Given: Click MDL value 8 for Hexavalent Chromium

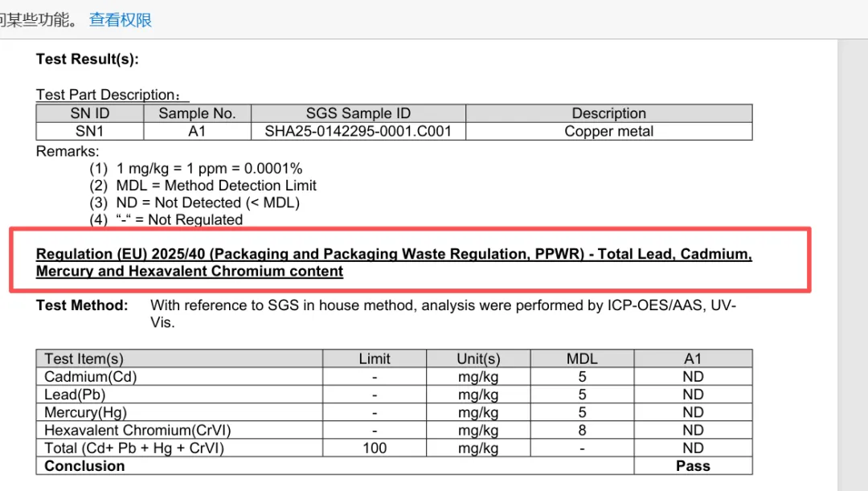Looking at the screenshot, I should [582, 430].
